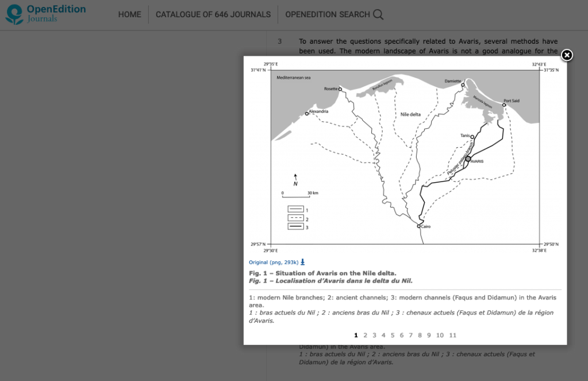Open figure page 10
The width and height of the screenshot is (588, 381).
point(440,335)
